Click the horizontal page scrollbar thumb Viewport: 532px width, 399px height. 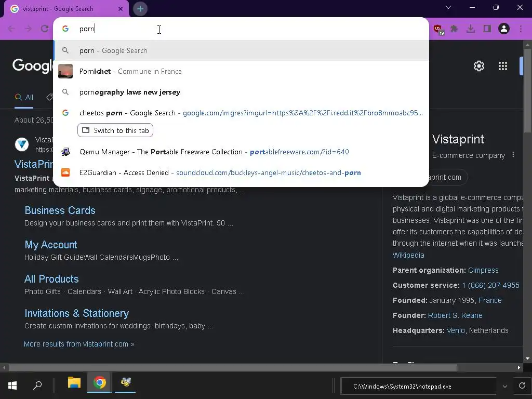click(233, 368)
